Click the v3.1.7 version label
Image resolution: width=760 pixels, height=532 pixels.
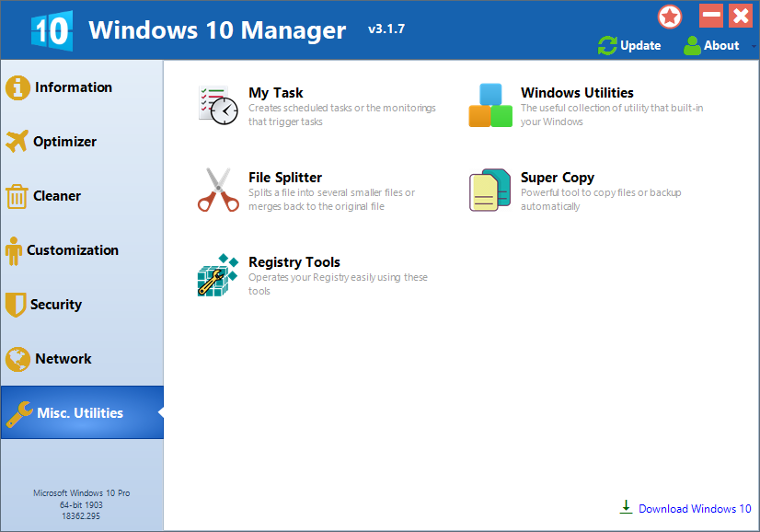(x=386, y=29)
